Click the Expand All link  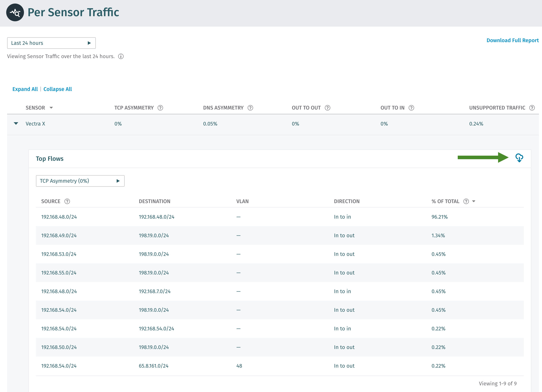25,89
